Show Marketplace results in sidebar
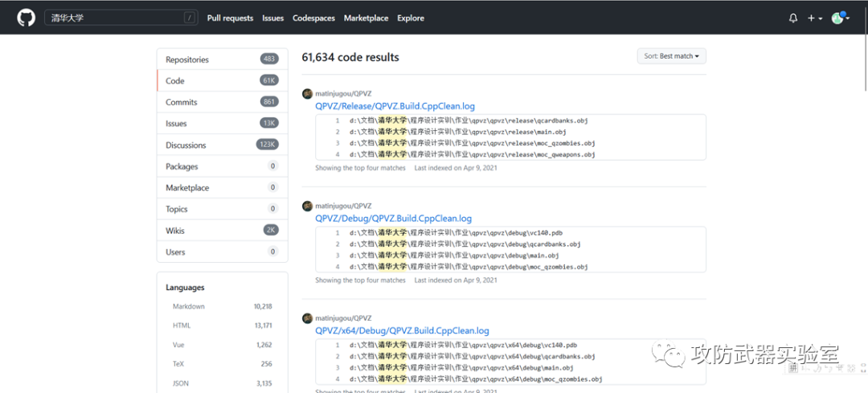Screen dimensions: 868x393 click(223, 187)
